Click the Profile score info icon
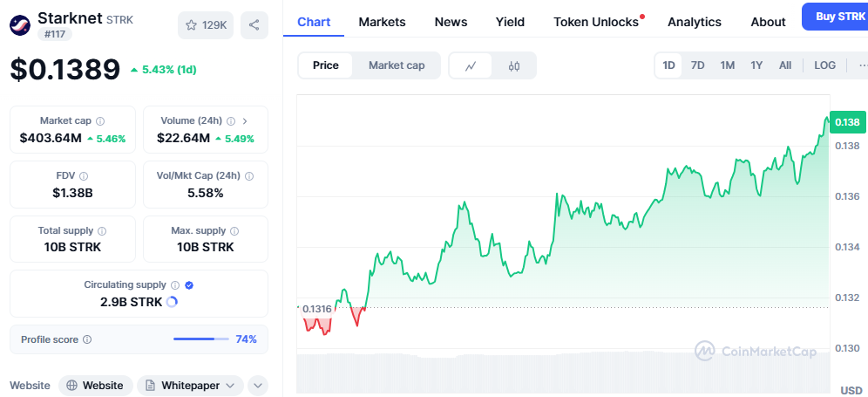 [87, 339]
